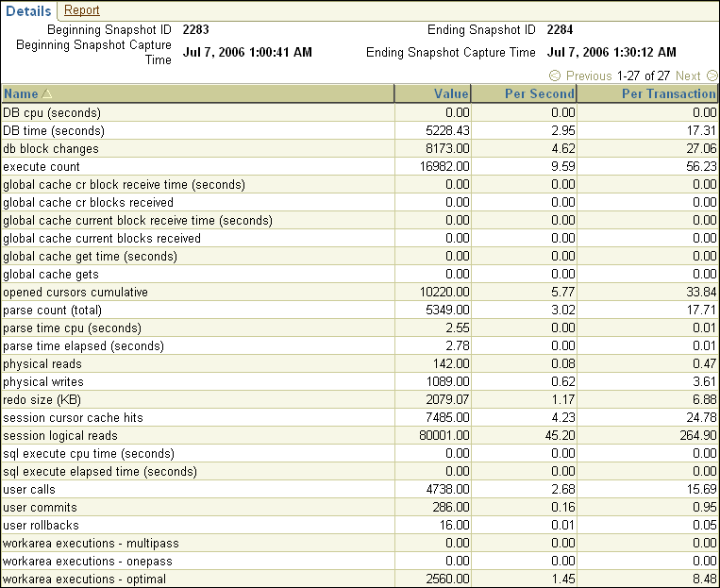Click the physical writes row
This screenshot has height=588, width=720.
(x=43, y=381)
